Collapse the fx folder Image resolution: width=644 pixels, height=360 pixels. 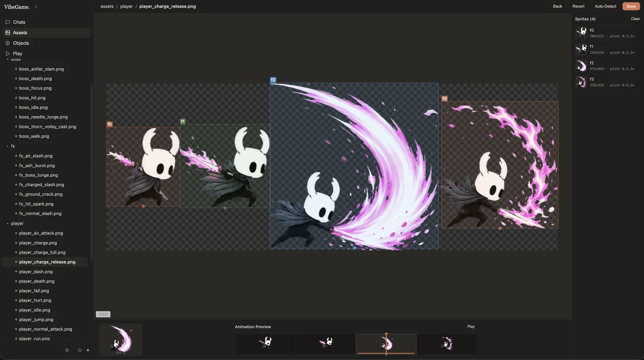tap(8, 146)
